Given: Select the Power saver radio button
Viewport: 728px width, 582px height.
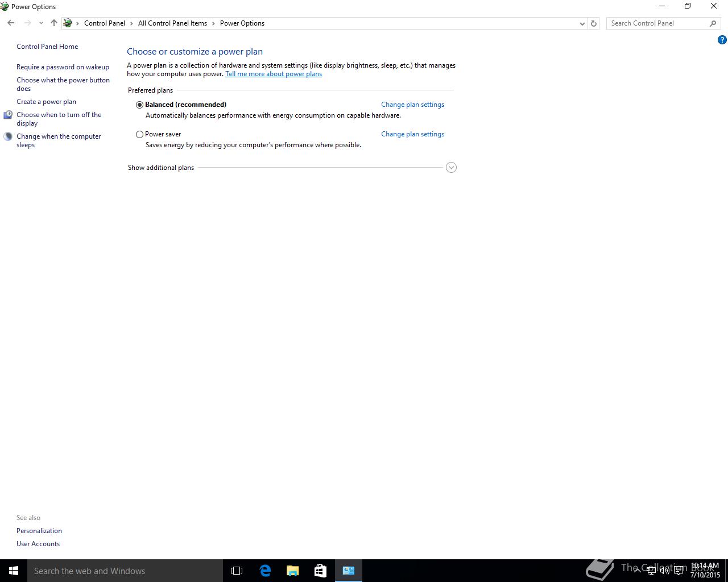Looking at the screenshot, I should tap(139, 135).
